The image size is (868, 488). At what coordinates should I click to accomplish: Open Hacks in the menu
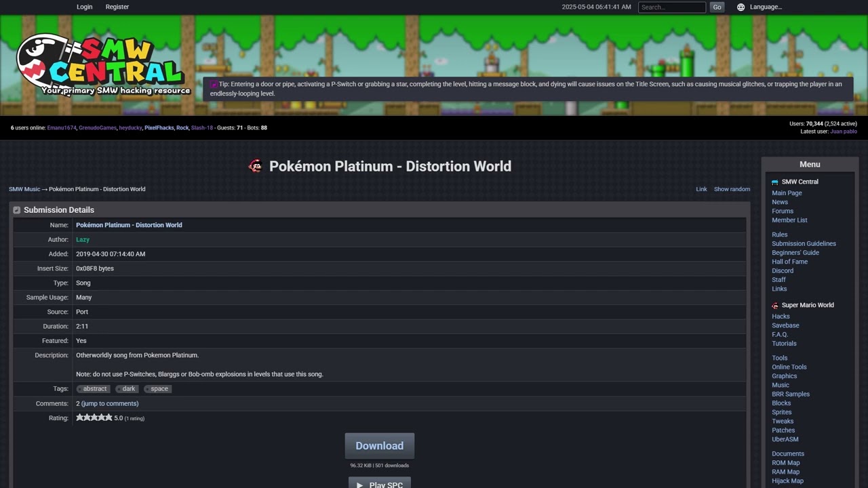pyautogui.click(x=781, y=317)
